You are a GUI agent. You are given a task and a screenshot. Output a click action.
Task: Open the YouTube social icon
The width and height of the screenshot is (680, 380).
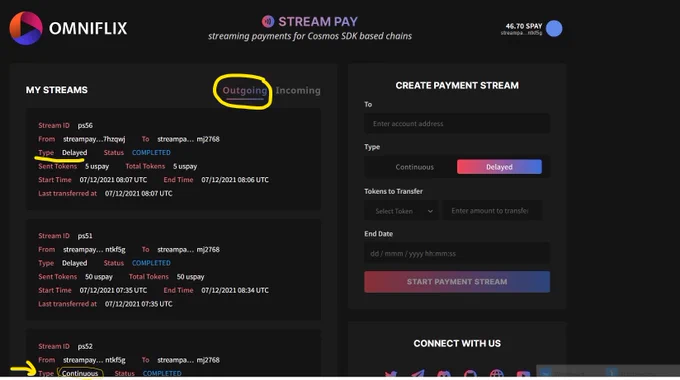point(523,373)
